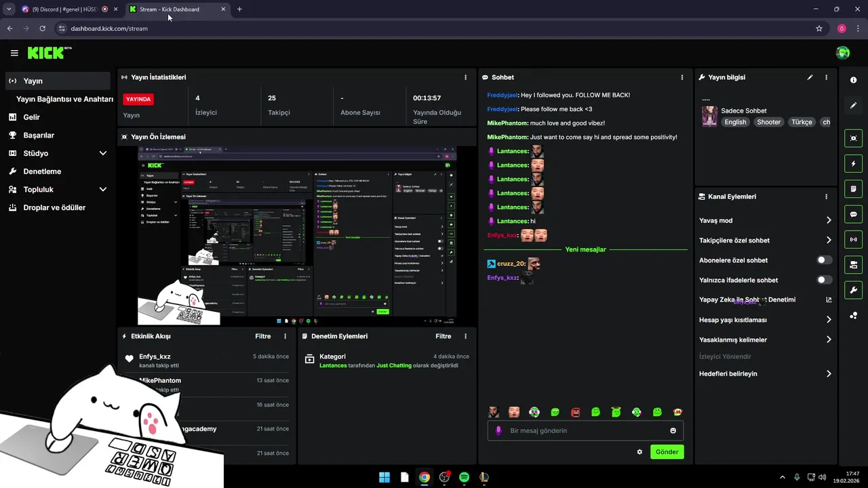Toggle the stream preview widget icon in the right rail

853,138
